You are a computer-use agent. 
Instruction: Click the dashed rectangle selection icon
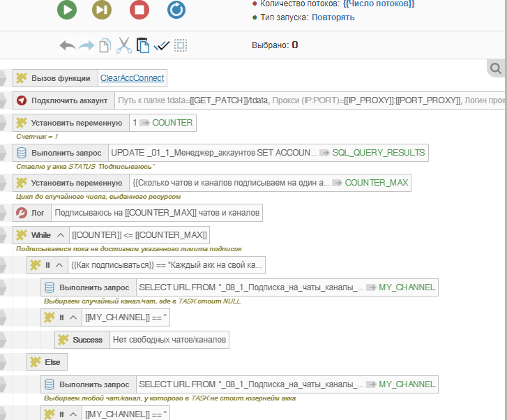(181, 46)
